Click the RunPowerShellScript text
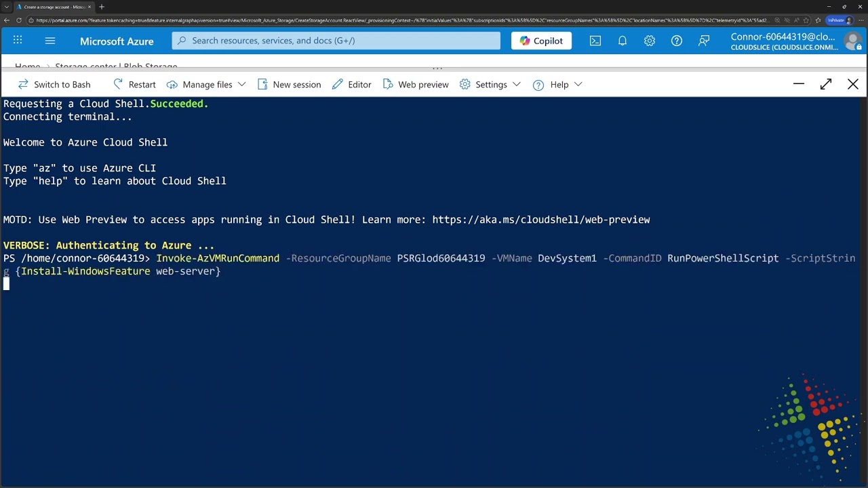868x488 pixels. pyautogui.click(x=723, y=258)
